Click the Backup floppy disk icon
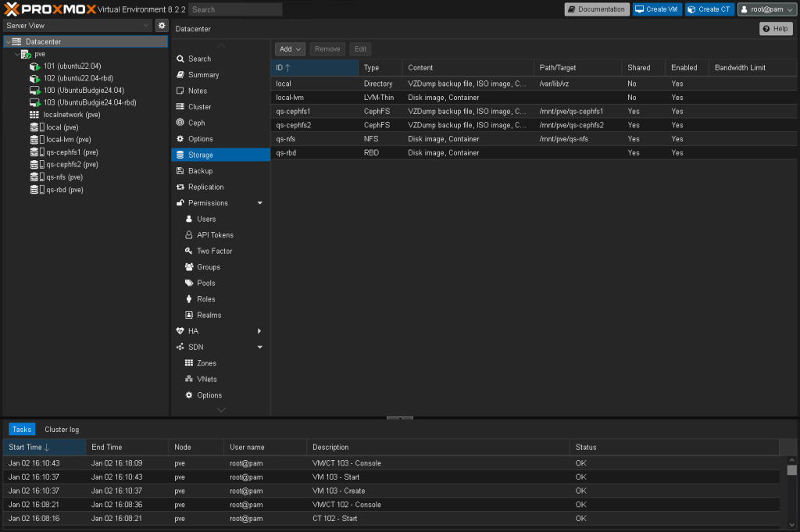 (180, 171)
